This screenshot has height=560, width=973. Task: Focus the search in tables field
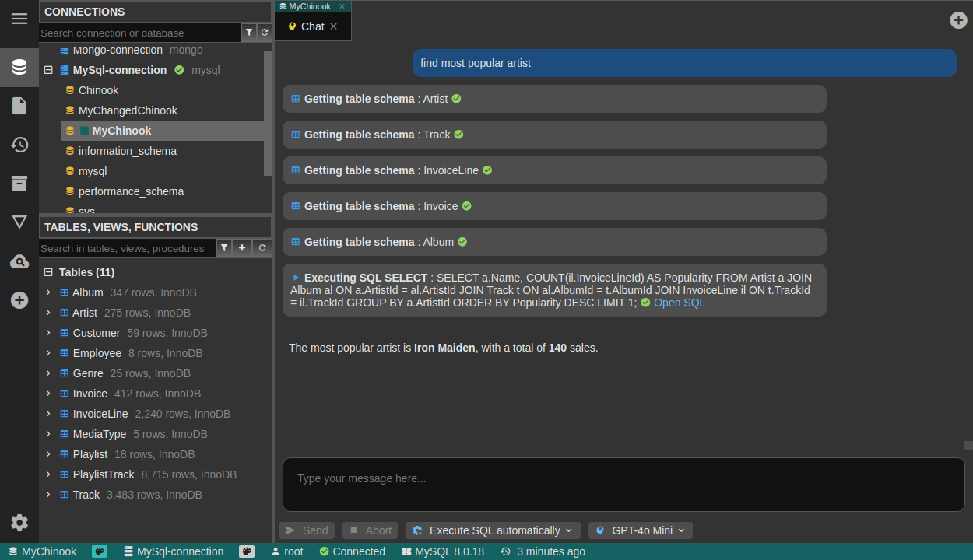128,248
